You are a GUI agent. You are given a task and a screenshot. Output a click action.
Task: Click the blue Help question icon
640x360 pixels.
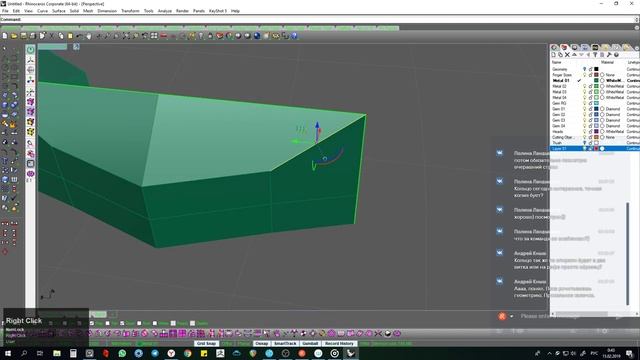tap(294, 36)
